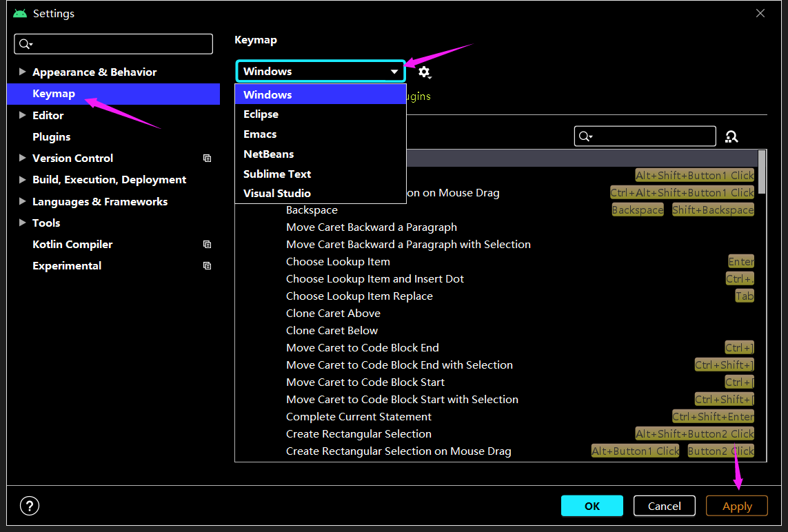Confirm settings with OK button
This screenshot has width=788, height=532.
click(x=592, y=506)
